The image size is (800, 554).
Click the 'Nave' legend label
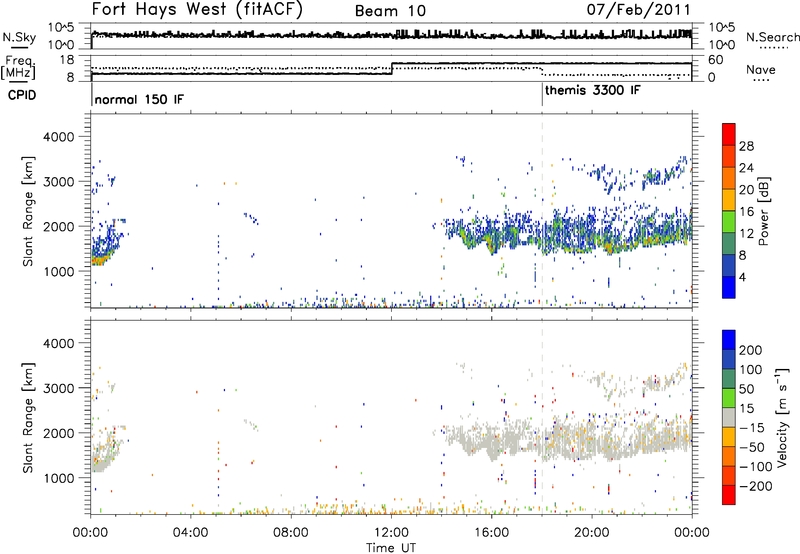761,70
